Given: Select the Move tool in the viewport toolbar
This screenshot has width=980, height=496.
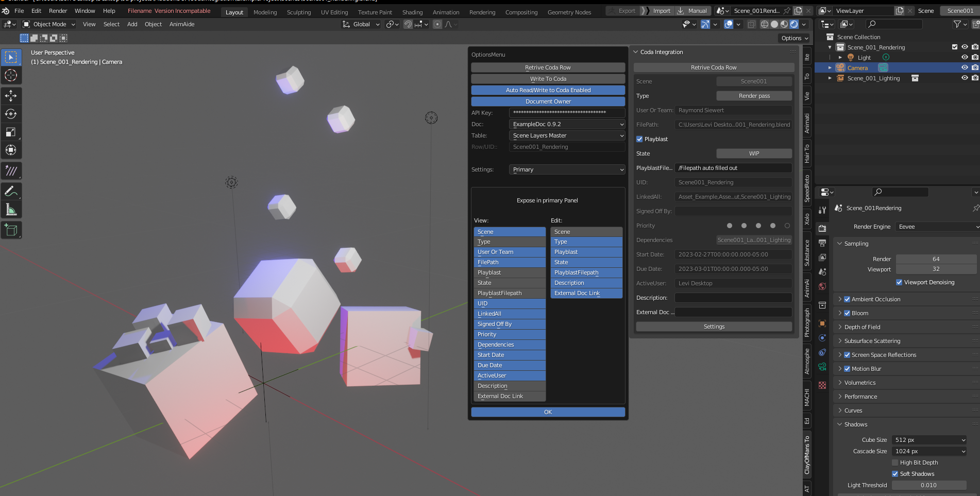Looking at the screenshot, I should [11, 95].
